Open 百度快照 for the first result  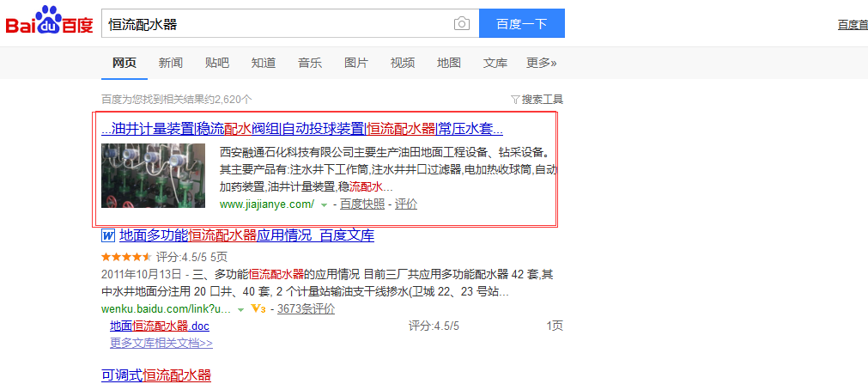pyautogui.click(x=361, y=204)
